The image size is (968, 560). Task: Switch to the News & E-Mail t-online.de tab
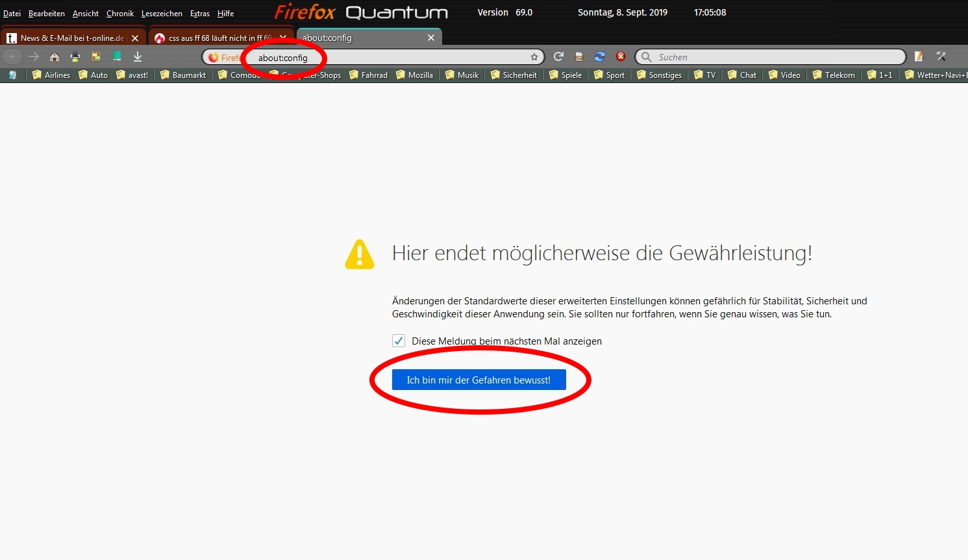[73, 38]
